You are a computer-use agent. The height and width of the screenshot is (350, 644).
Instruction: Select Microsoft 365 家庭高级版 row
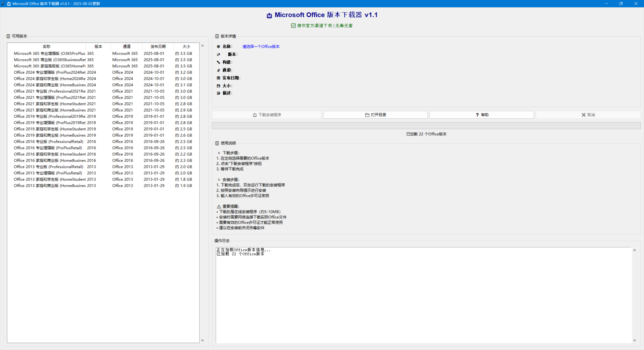(x=103, y=66)
